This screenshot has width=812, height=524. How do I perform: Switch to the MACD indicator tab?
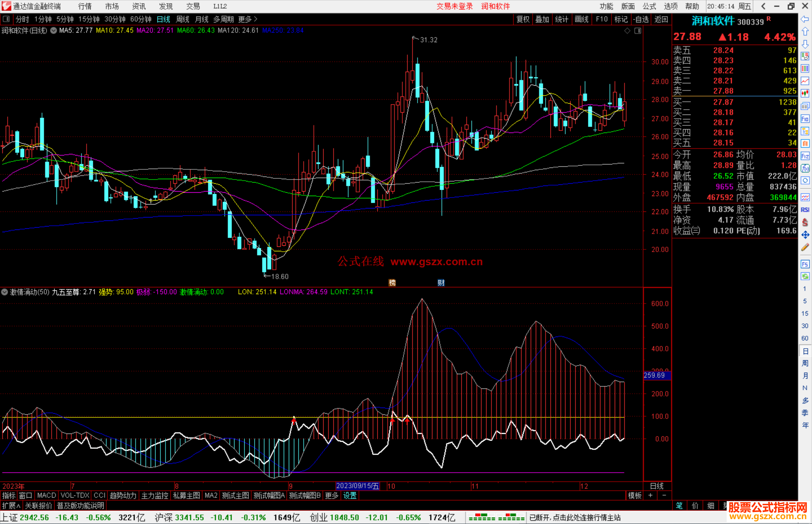46,495
